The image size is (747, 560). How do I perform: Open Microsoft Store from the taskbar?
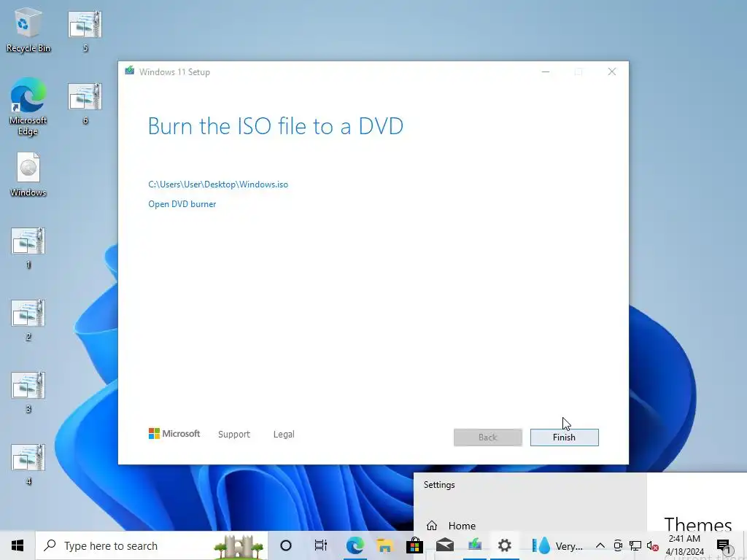tap(415, 545)
